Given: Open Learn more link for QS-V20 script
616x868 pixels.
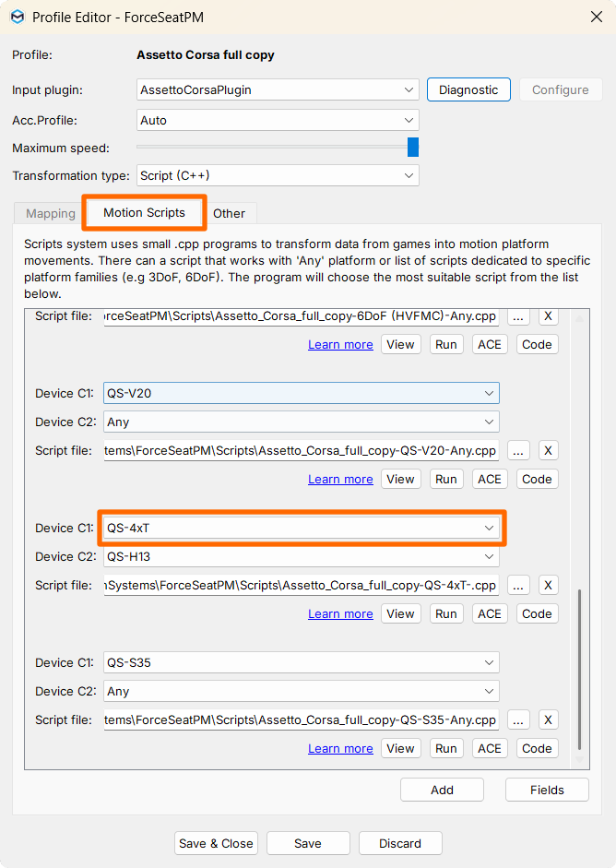Looking at the screenshot, I should tap(340, 479).
